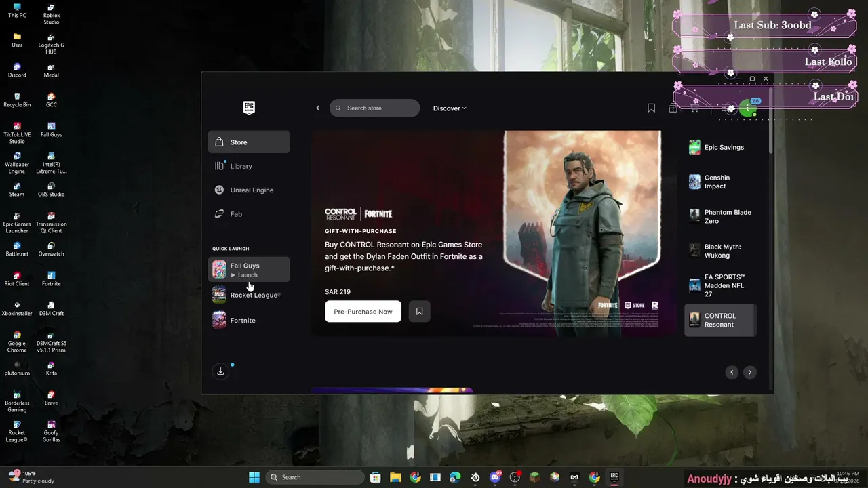Select the Brave browser desktop icon

[x=51, y=398]
